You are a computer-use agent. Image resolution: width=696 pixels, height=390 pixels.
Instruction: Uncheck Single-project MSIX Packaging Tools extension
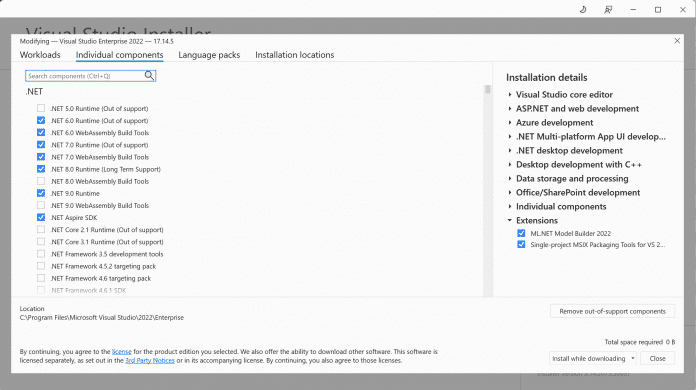pos(521,244)
